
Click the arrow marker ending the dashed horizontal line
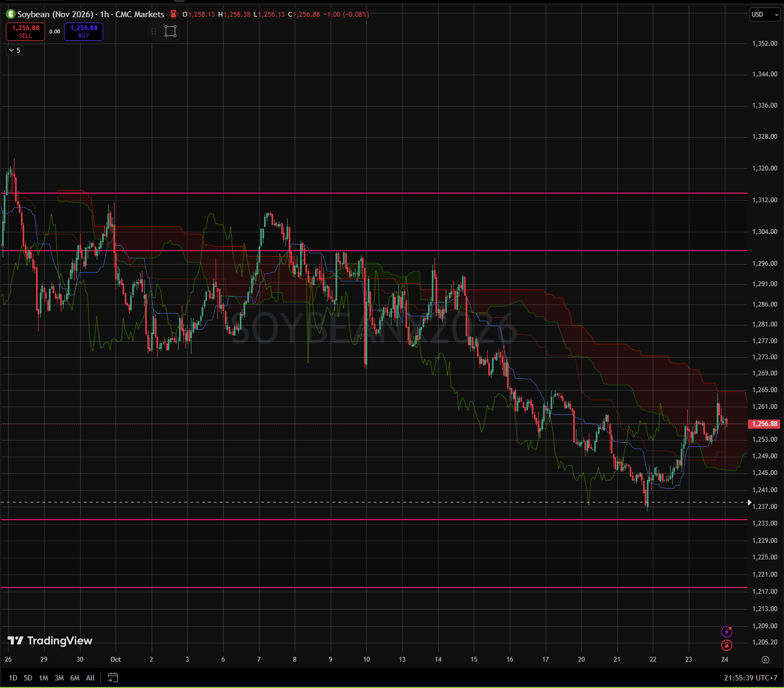coord(749,502)
